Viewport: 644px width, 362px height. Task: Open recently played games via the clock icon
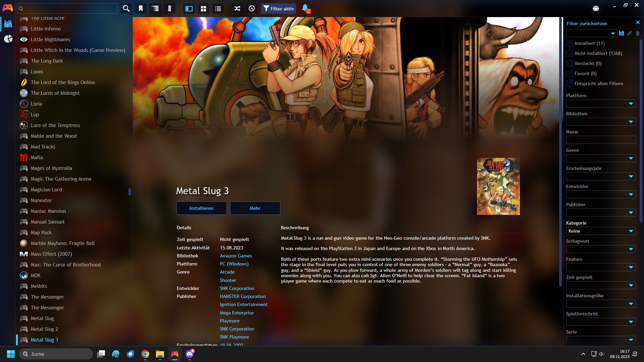pyautogui.click(x=252, y=8)
